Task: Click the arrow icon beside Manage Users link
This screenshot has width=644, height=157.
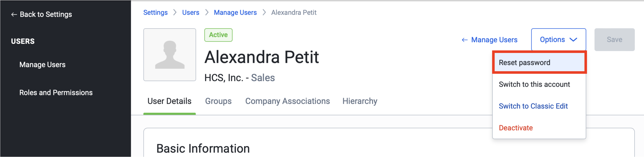Action: (x=464, y=40)
